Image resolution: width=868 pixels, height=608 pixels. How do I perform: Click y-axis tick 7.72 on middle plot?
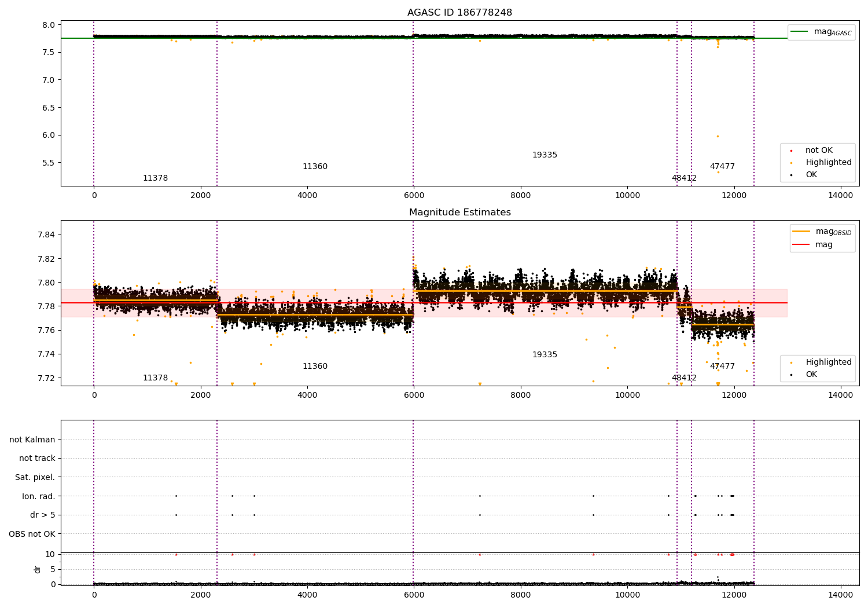coord(46,378)
